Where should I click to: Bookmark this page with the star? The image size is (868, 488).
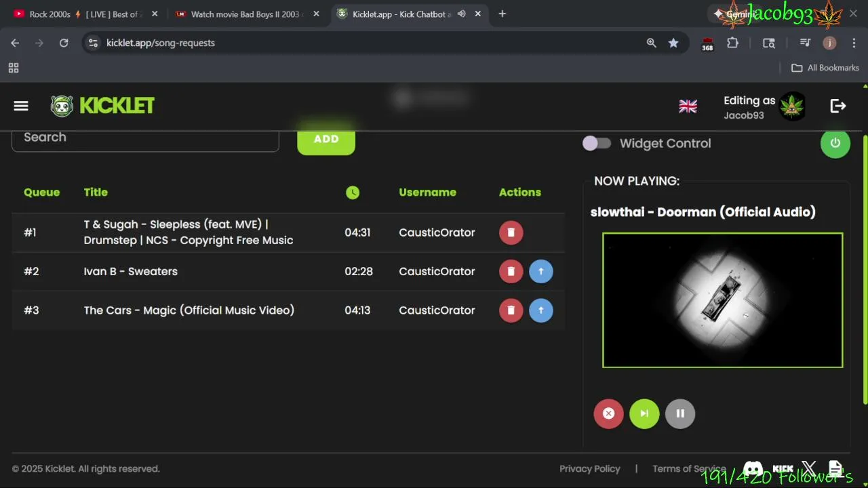[673, 43]
